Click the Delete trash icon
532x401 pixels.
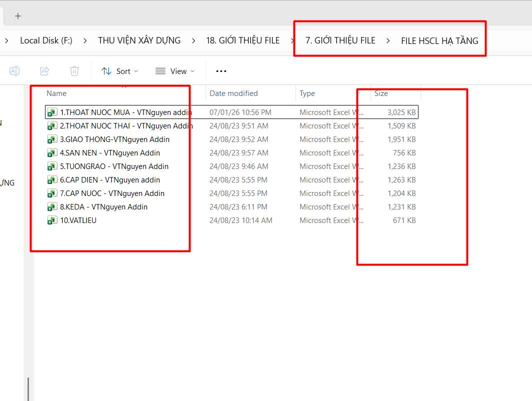click(74, 71)
